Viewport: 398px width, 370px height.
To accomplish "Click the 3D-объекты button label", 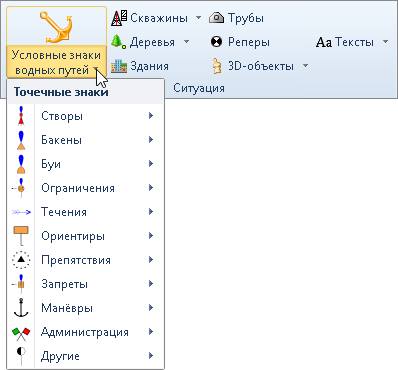I will pyautogui.click(x=261, y=66).
